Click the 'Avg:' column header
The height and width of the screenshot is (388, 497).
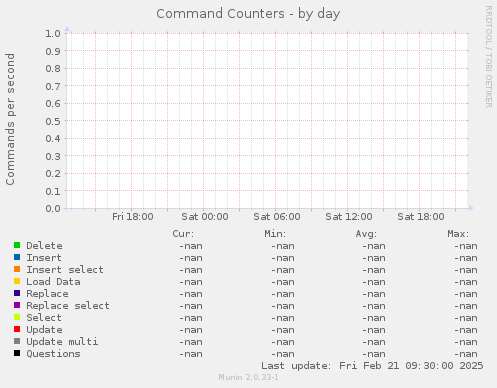[x=366, y=234]
